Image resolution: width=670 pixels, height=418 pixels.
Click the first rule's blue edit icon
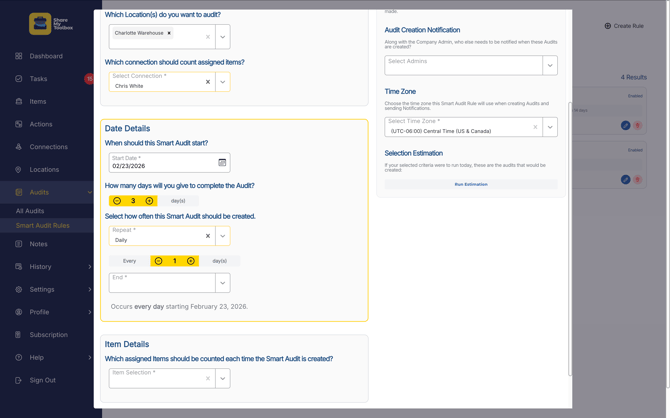626,125
